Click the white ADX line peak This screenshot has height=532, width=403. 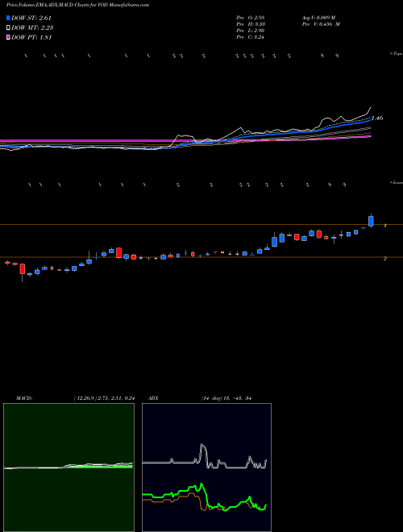(202, 447)
